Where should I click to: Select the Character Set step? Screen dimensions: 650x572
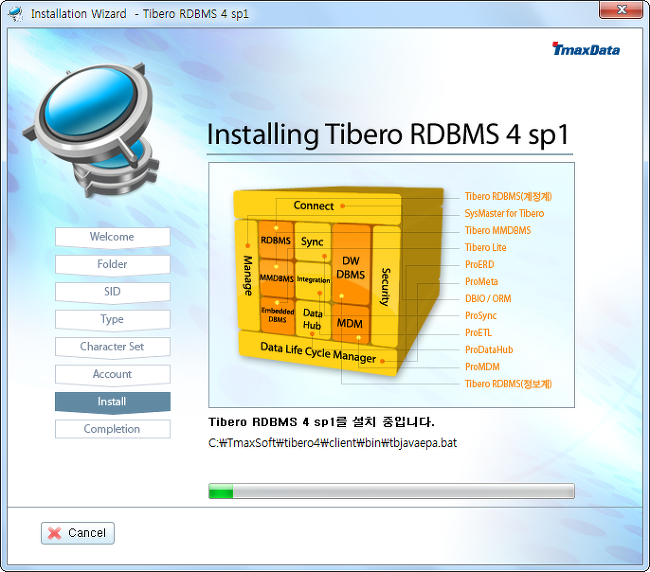coord(112,347)
